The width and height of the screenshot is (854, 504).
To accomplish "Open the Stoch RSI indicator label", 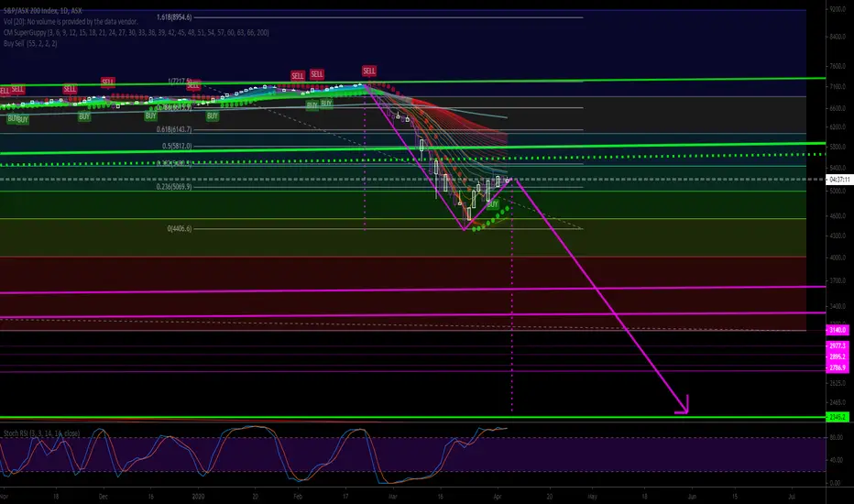I will [41, 433].
